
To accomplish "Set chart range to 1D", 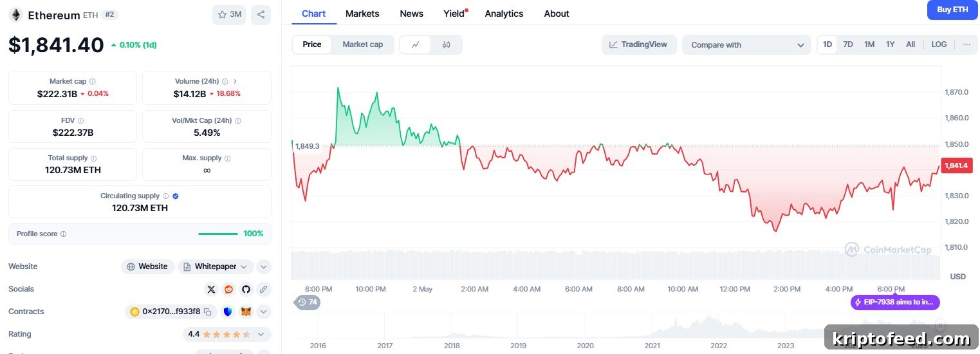I will pos(827,44).
